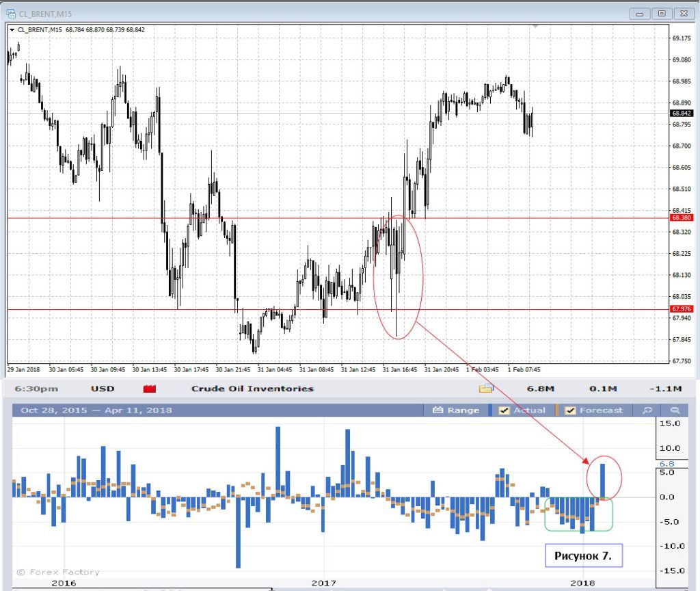Open the yellow event detail folder icon
Image resolution: width=700 pixels, height=591 pixels.
click(x=486, y=389)
